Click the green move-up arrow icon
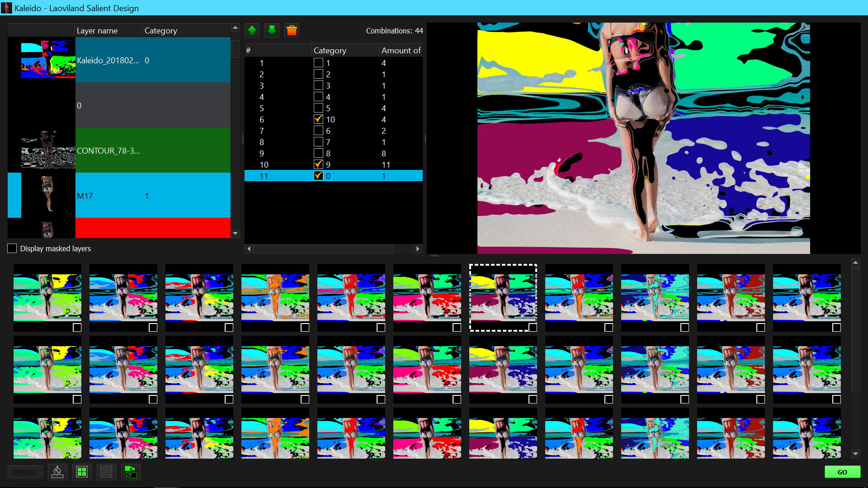The width and height of the screenshot is (868, 488). (252, 31)
